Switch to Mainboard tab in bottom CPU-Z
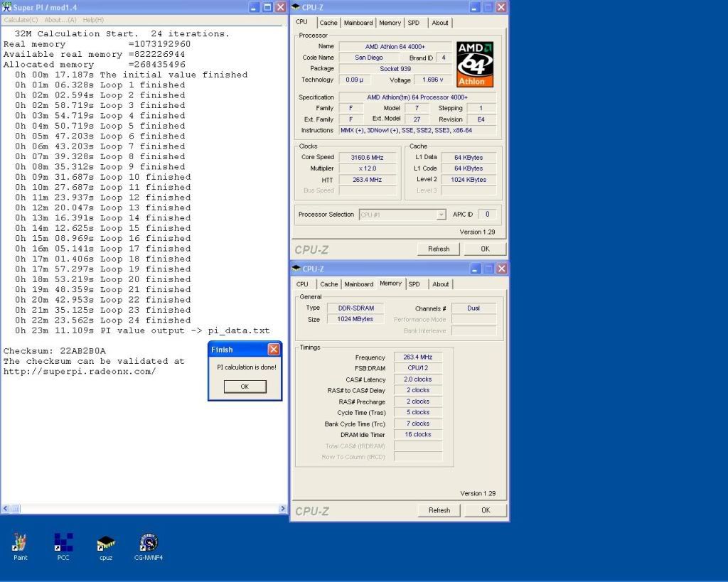The width and height of the screenshot is (728, 582). click(358, 284)
